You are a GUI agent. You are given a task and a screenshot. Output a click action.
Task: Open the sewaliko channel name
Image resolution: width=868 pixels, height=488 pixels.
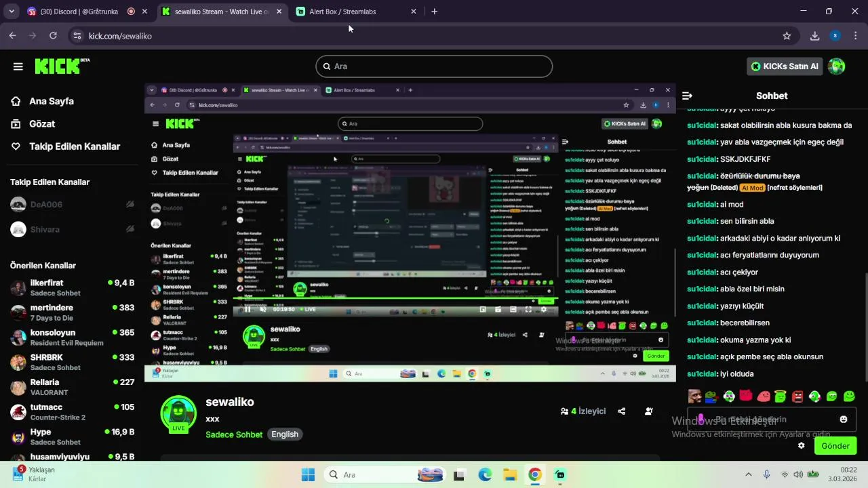(x=230, y=402)
